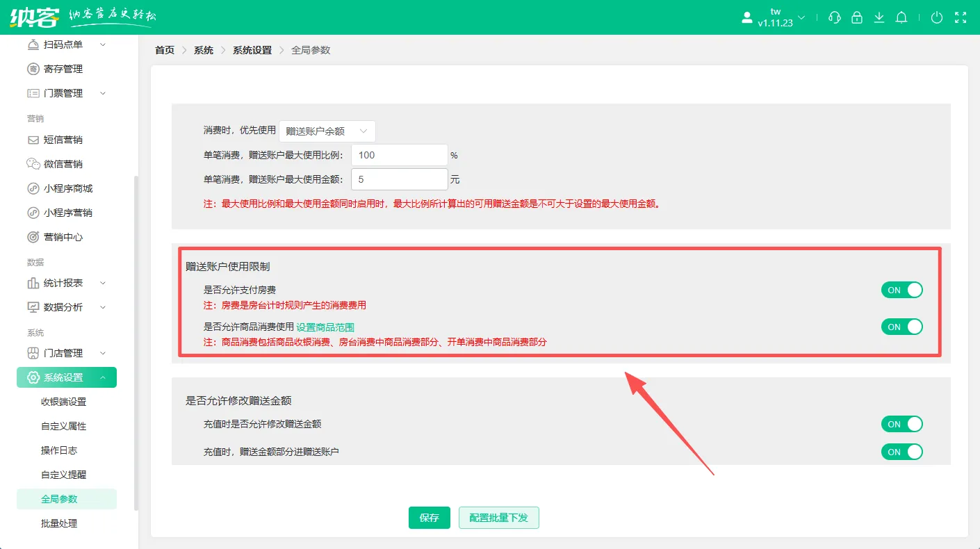Click the 保存 button

pos(429,518)
